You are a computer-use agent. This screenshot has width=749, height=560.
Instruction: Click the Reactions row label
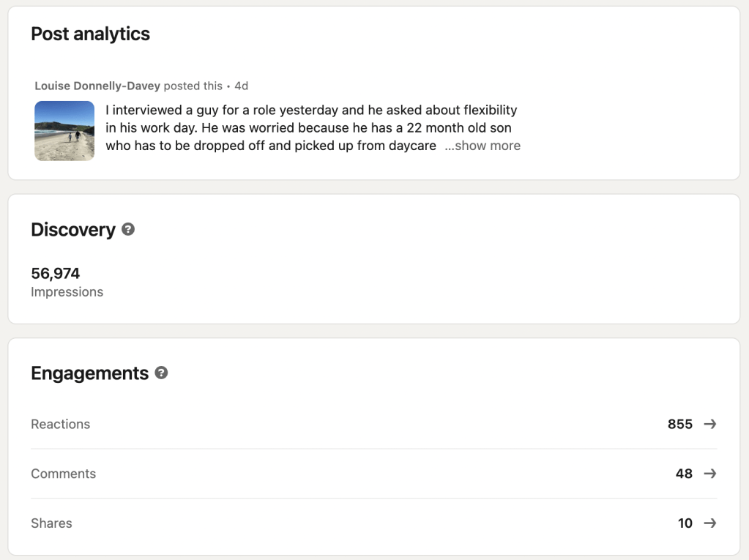(61, 424)
